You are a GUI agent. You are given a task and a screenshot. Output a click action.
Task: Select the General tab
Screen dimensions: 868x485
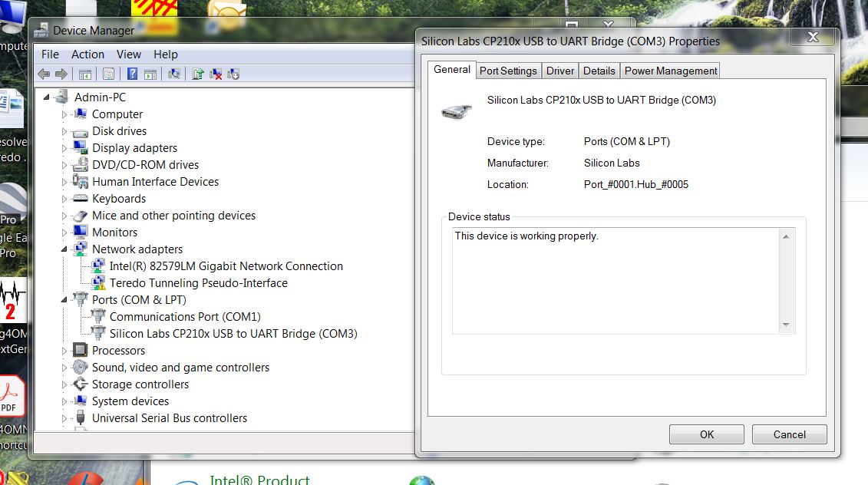(x=452, y=70)
